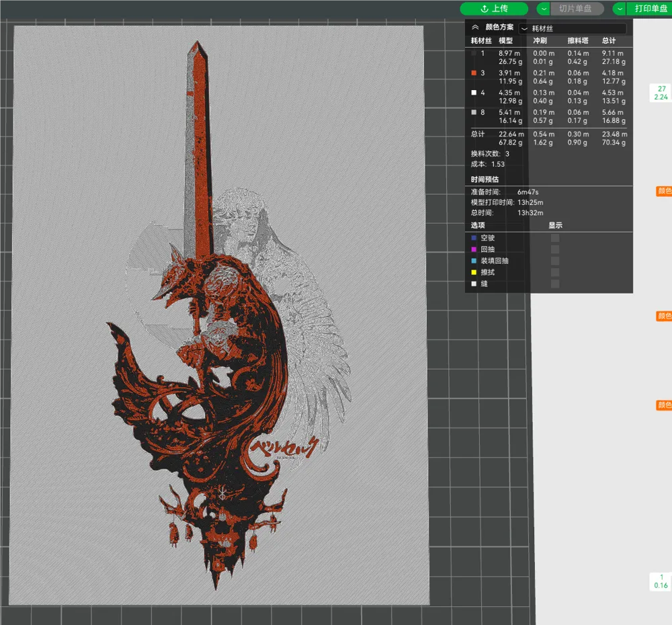
Task: Click the green 上传 upload button
Action: (494, 9)
